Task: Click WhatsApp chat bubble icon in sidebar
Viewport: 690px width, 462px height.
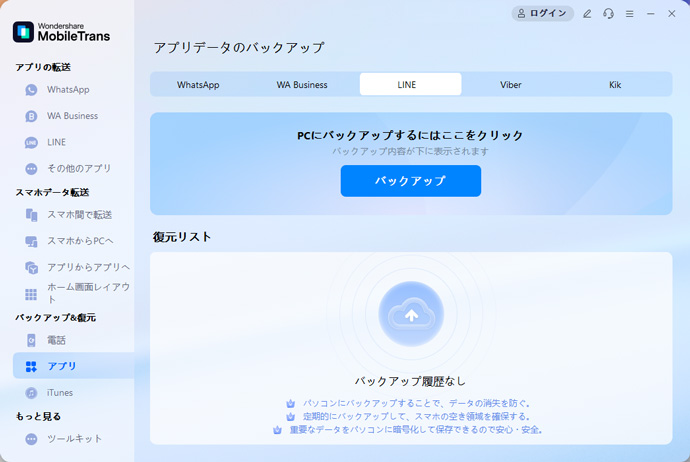Action: [31, 90]
